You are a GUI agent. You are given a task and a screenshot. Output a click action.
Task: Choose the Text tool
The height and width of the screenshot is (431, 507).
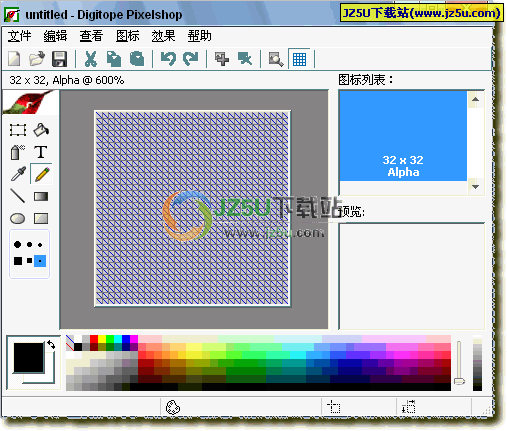41,152
